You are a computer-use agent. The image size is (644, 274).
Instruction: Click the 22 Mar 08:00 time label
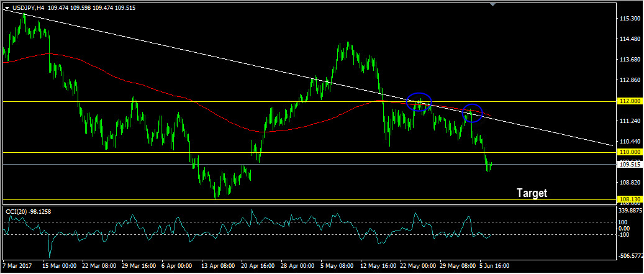[x=98, y=266]
